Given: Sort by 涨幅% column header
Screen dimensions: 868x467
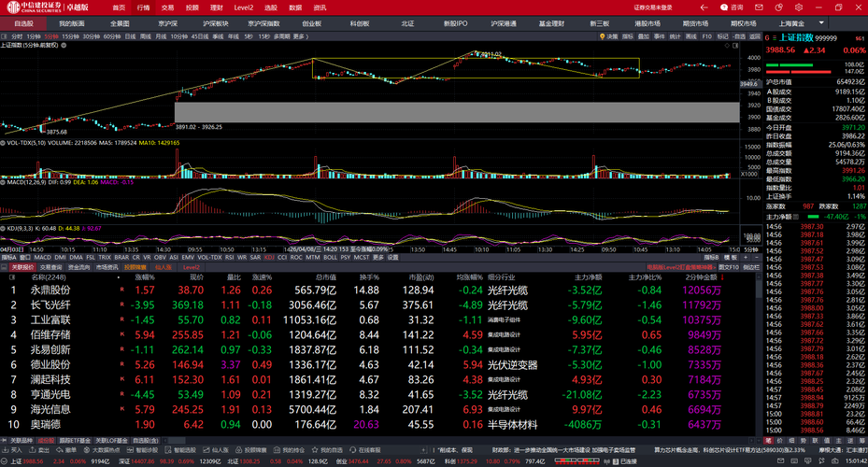Looking at the screenshot, I should (x=145, y=277).
